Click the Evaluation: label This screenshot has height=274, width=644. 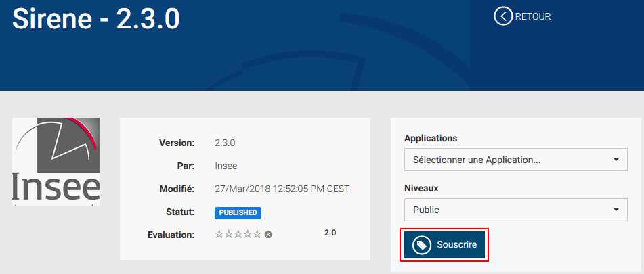point(171,235)
